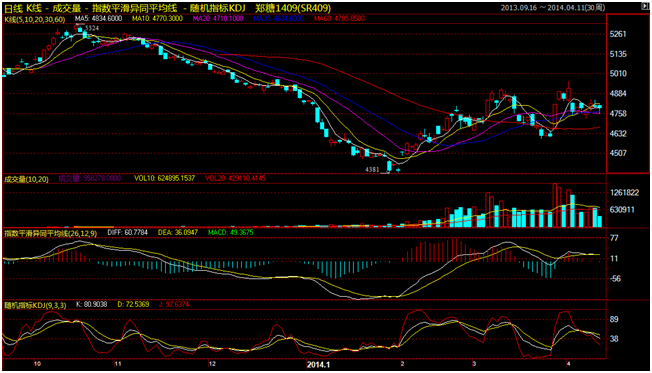Click month 2 on the time axis
This screenshot has height=373, width=652.
[403, 364]
